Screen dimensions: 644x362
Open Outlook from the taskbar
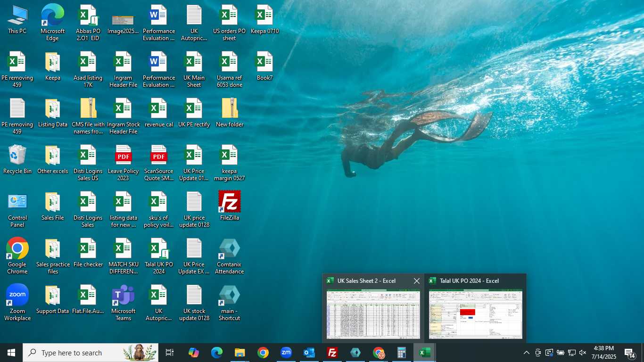[309, 353]
